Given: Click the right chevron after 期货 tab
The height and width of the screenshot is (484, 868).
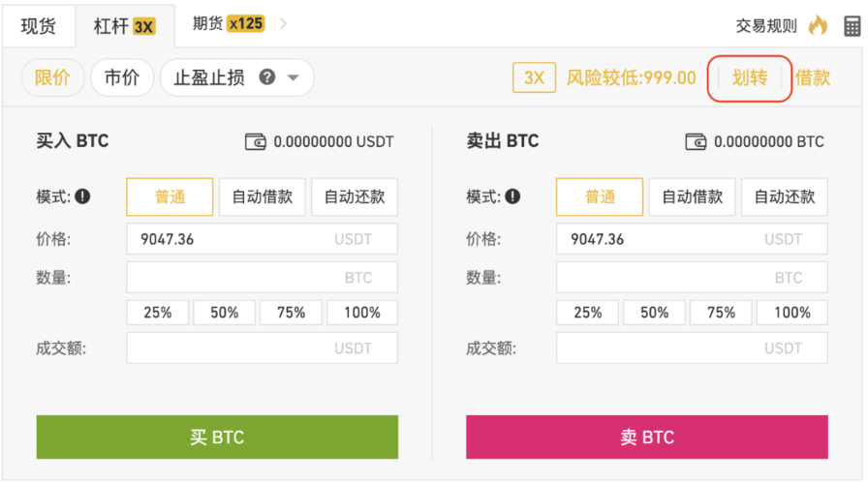Looking at the screenshot, I should [283, 23].
